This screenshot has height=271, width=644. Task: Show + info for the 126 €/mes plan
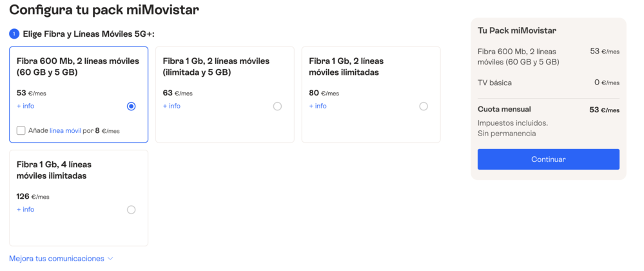26,210
